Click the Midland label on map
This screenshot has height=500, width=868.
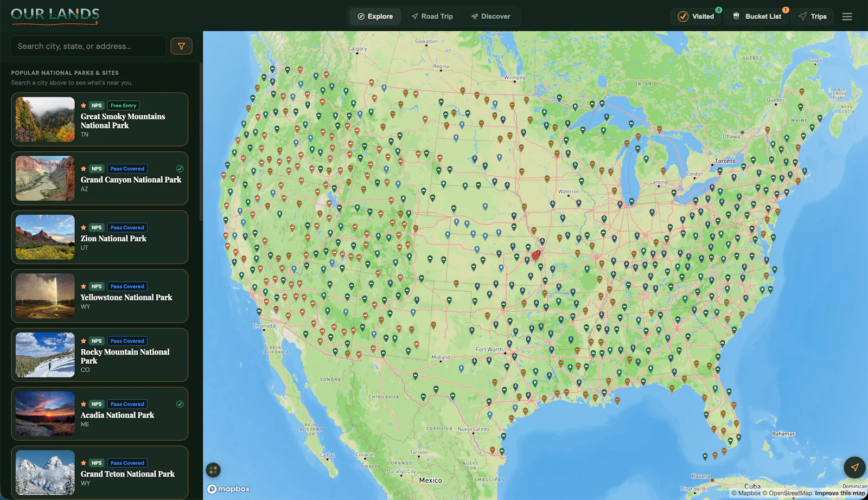click(x=441, y=357)
